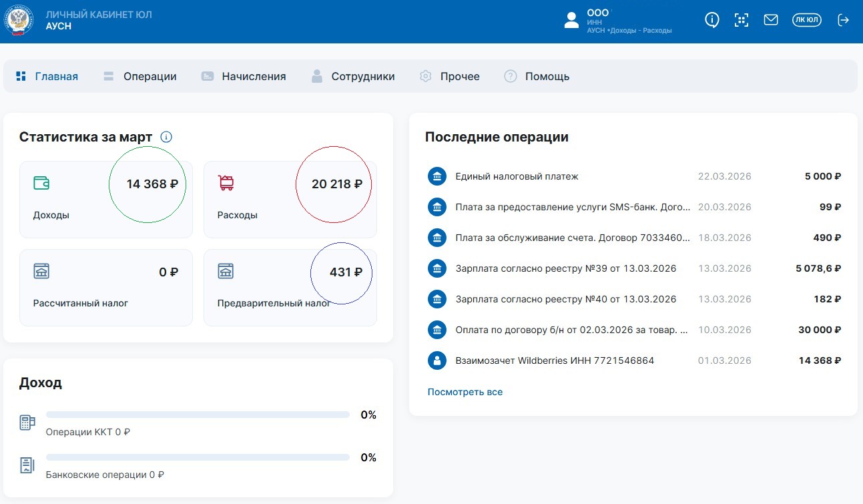Click the Операции ККТ progress bar
Screen dimensions: 863x504
coord(198,415)
